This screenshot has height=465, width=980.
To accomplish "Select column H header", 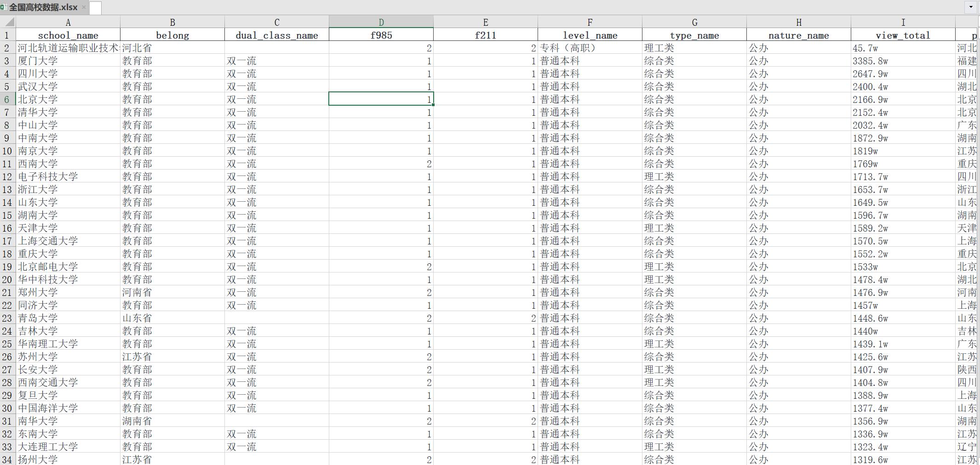I will 799,22.
